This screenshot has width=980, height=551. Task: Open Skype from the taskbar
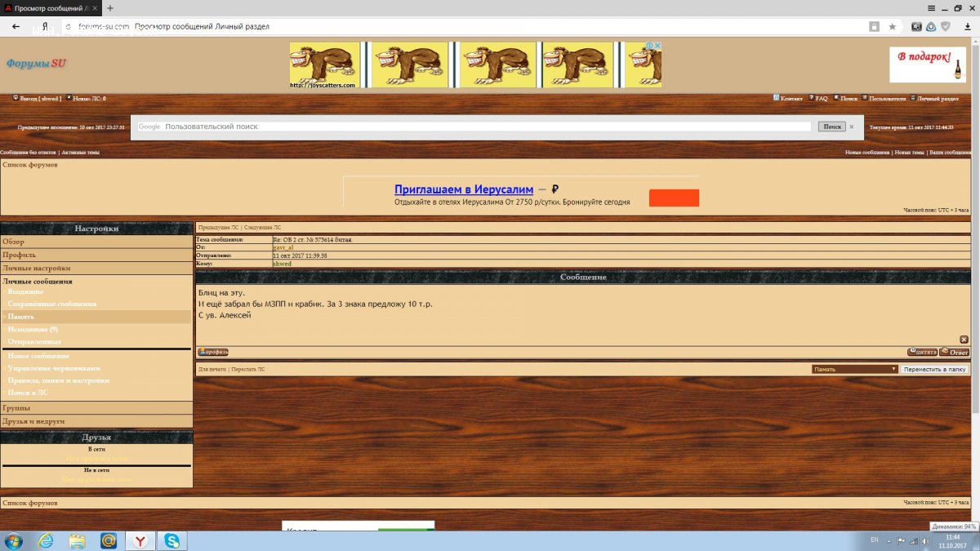172,540
